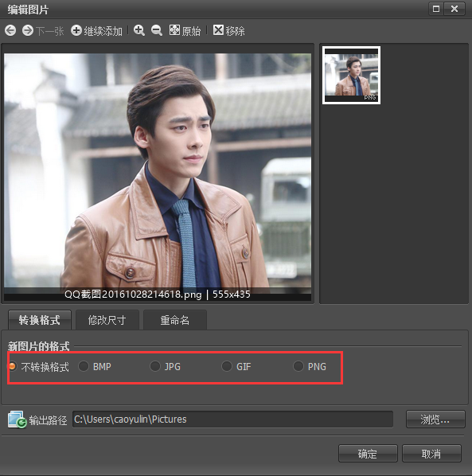Open the 重命名 tab
472x476 pixels.
(175, 320)
